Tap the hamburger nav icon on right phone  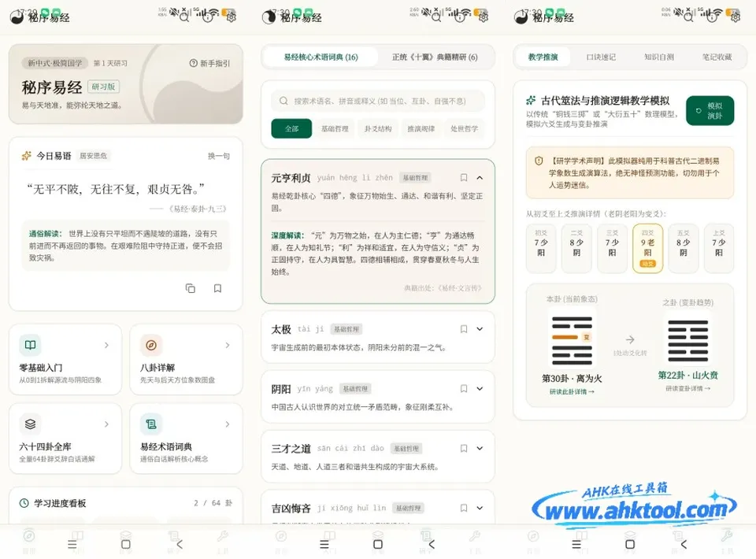[576, 545]
